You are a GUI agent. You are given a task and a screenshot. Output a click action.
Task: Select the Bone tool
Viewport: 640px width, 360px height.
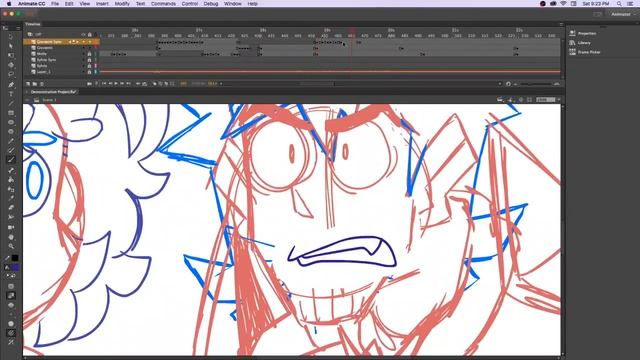tap(11, 170)
